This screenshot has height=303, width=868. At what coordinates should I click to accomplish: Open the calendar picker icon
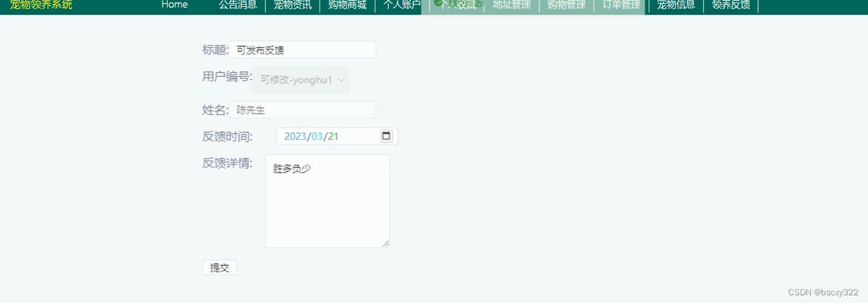(386, 136)
